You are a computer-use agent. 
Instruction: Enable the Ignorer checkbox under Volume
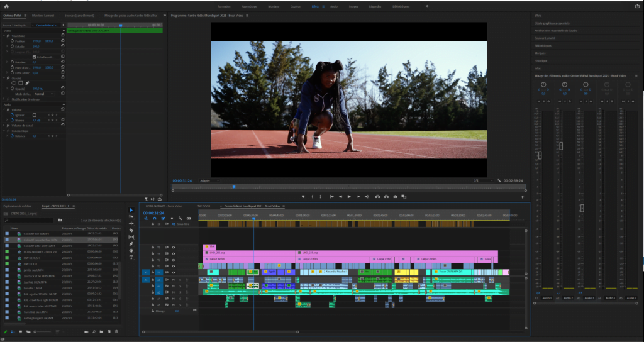[35, 115]
